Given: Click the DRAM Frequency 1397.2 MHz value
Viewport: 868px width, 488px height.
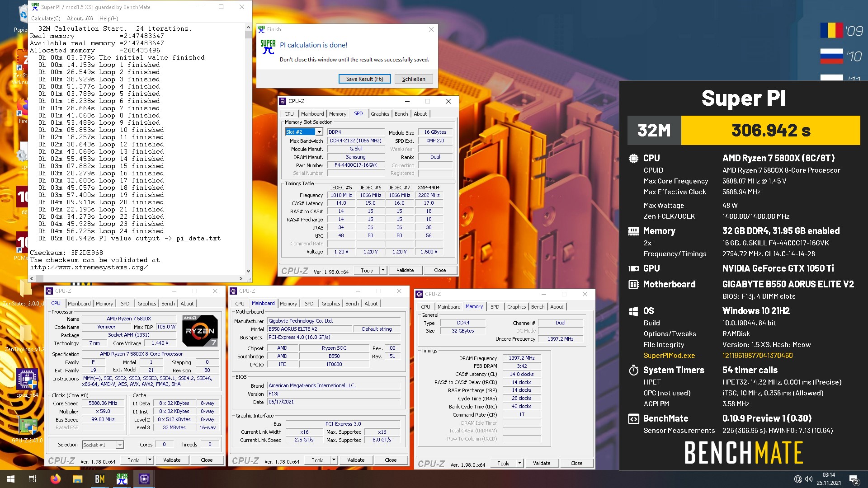Looking at the screenshot, I should point(522,358).
